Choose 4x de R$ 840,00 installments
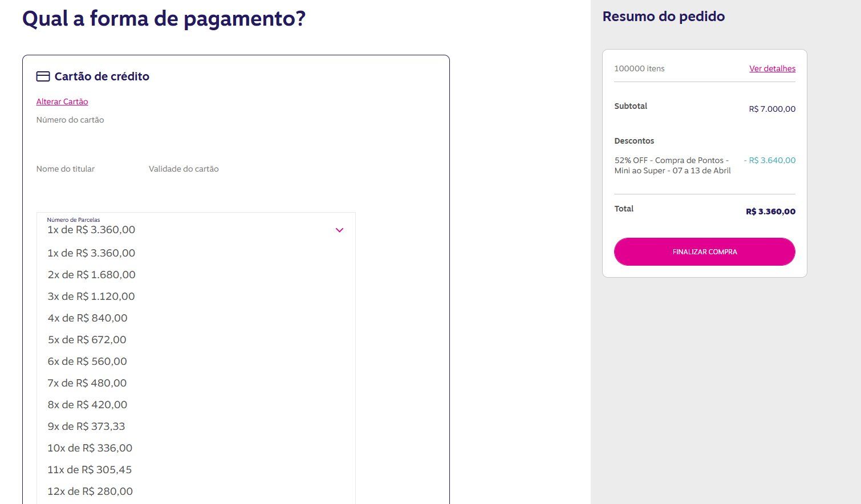 pyautogui.click(x=196, y=318)
